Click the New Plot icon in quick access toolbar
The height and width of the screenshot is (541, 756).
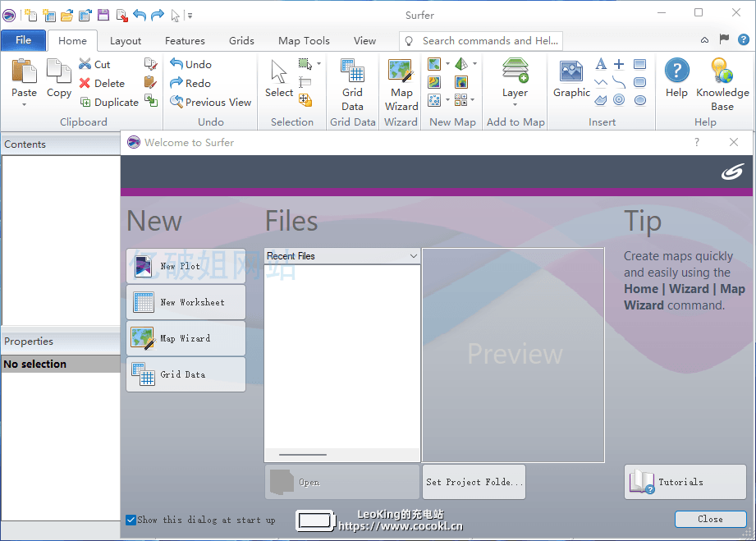pos(30,16)
